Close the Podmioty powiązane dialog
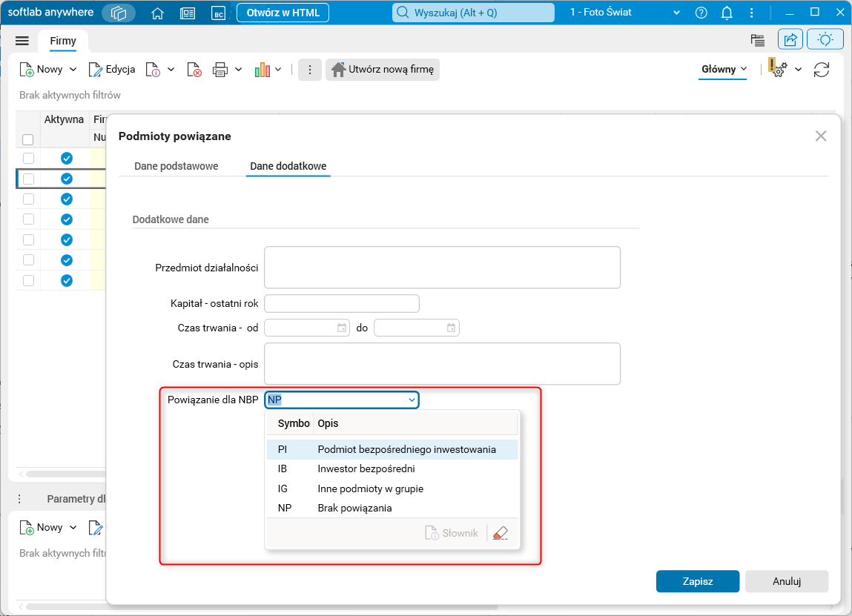Screen dimensions: 852x616 pos(821,136)
